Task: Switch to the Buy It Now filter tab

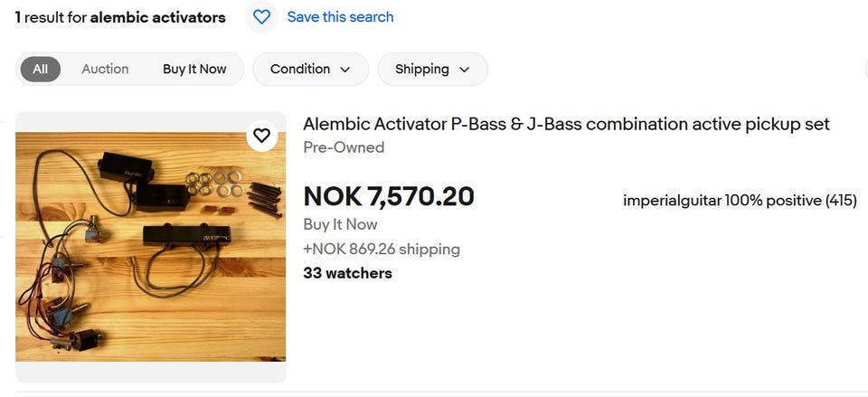Action: (x=194, y=69)
